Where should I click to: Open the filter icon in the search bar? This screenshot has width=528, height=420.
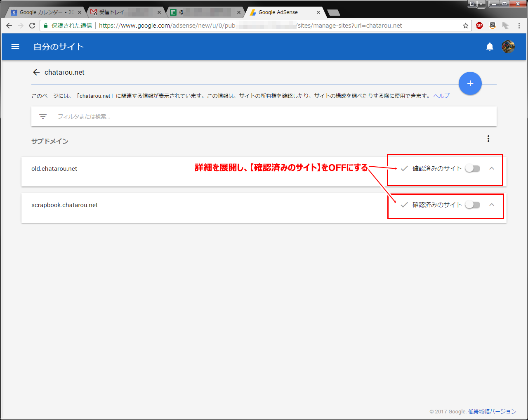click(43, 116)
